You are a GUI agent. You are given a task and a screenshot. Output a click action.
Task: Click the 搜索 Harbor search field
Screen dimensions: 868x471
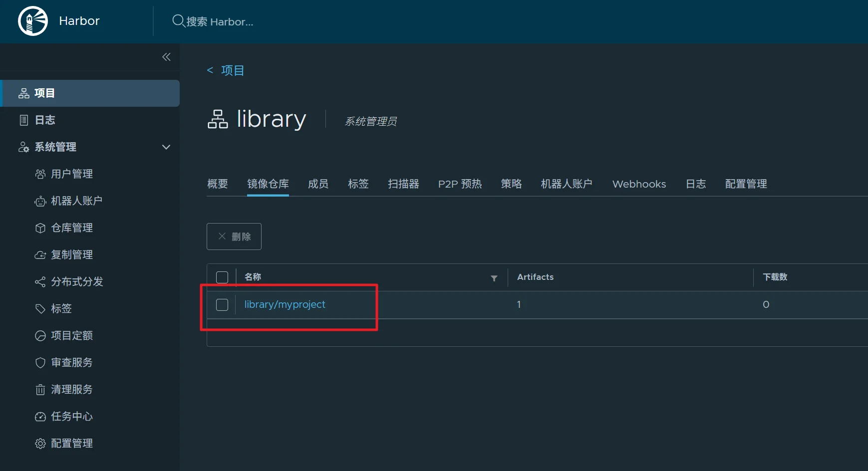click(220, 21)
